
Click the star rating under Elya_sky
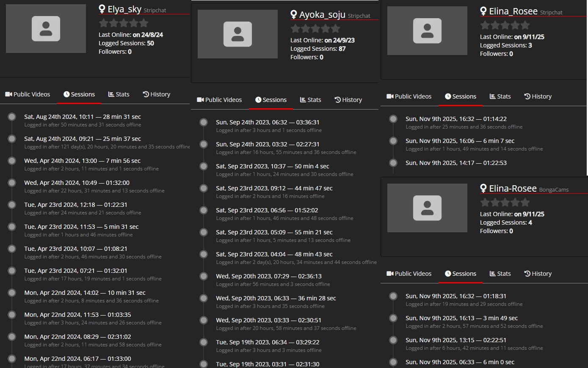pyautogui.click(x=124, y=23)
